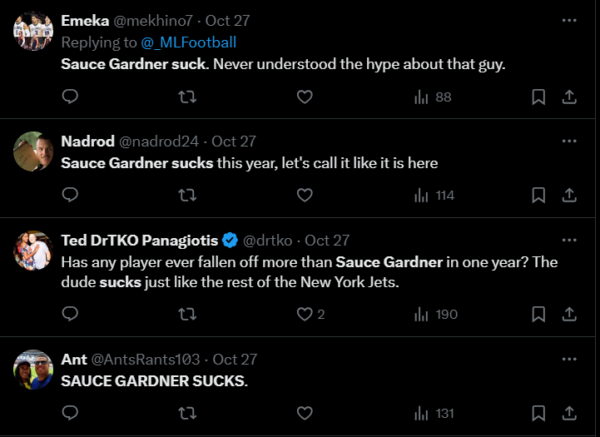Share Emeka's tweet
This screenshot has width=600, height=437.
(569, 97)
